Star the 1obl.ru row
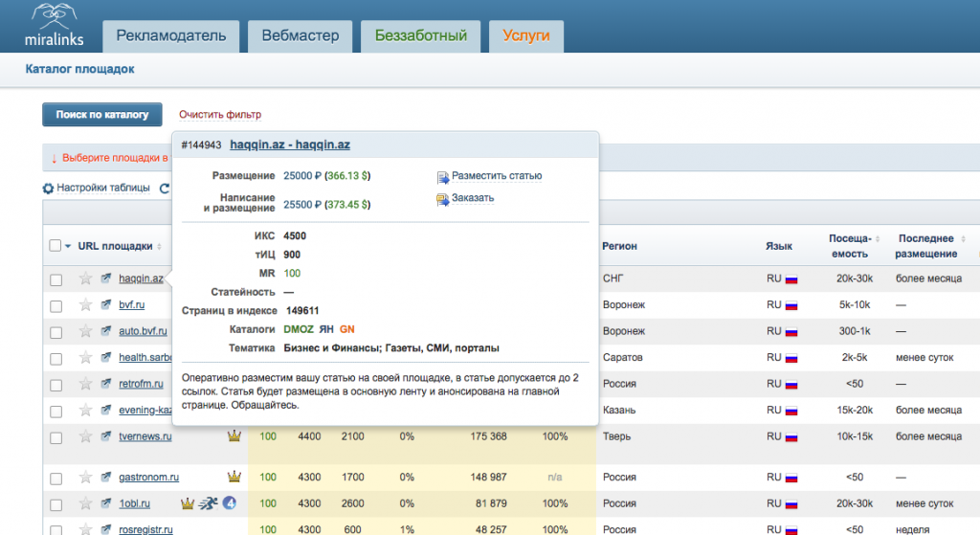This screenshot has height=535, width=980. [x=85, y=503]
